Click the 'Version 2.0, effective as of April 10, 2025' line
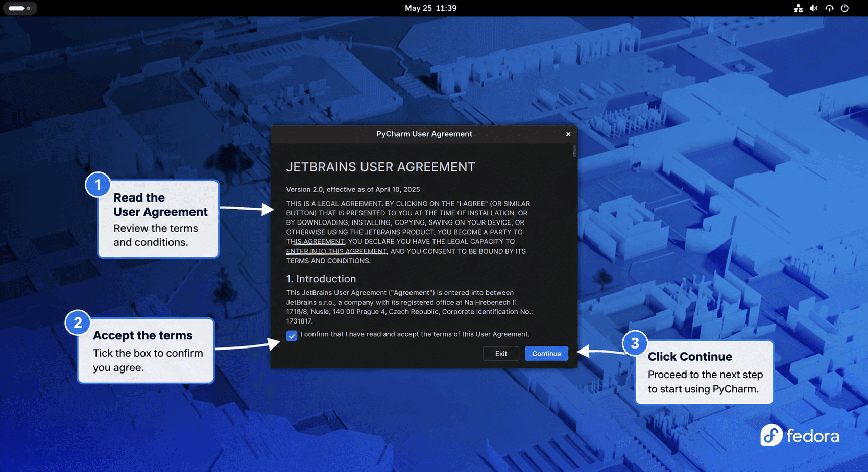The height and width of the screenshot is (472, 868). click(353, 189)
